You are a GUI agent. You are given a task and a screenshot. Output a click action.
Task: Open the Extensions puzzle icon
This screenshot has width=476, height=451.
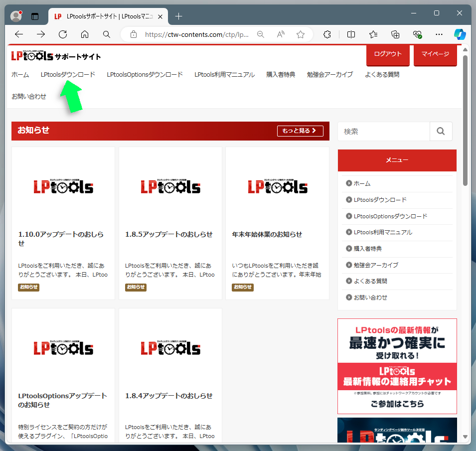pos(327,34)
